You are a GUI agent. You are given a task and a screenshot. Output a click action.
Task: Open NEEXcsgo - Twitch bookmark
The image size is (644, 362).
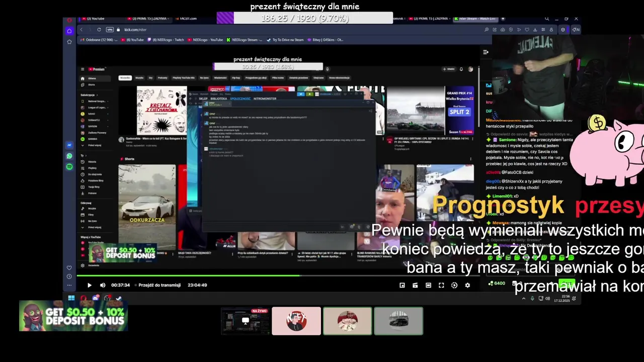(166, 40)
